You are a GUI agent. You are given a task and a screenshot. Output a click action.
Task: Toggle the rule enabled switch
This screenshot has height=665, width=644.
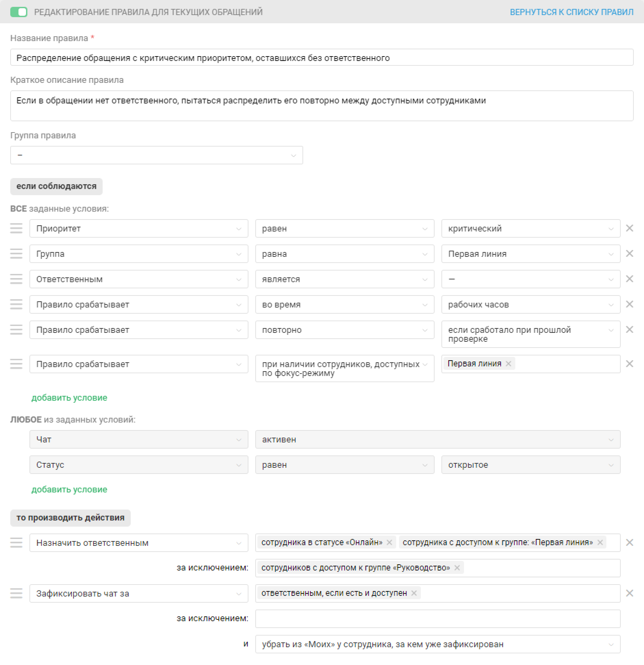19,12
